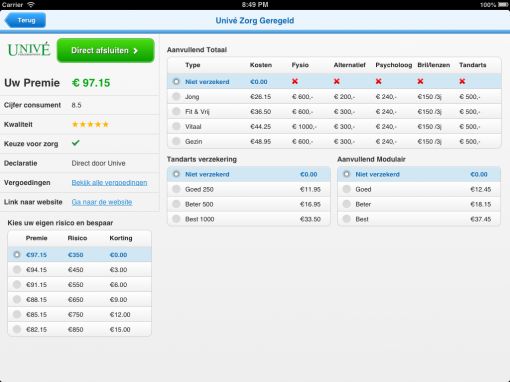Click the € 1000,- Fysio value for Vitaal

tap(304, 127)
